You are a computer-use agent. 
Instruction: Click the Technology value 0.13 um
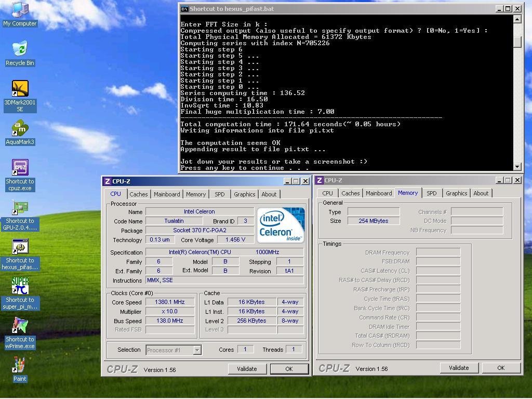160,240
